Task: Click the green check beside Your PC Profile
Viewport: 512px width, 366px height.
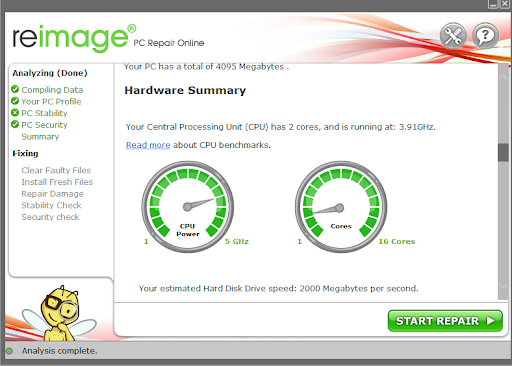Action: pyautogui.click(x=15, y=101)
